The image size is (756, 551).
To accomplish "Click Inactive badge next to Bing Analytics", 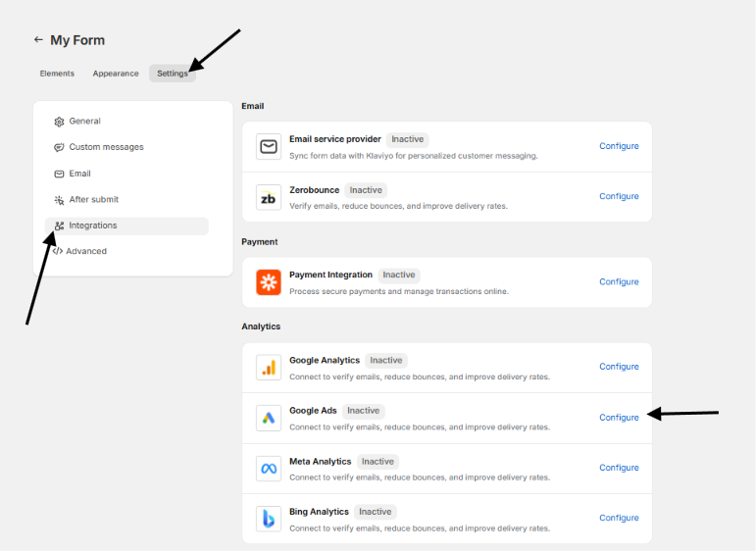I will 376,512.
